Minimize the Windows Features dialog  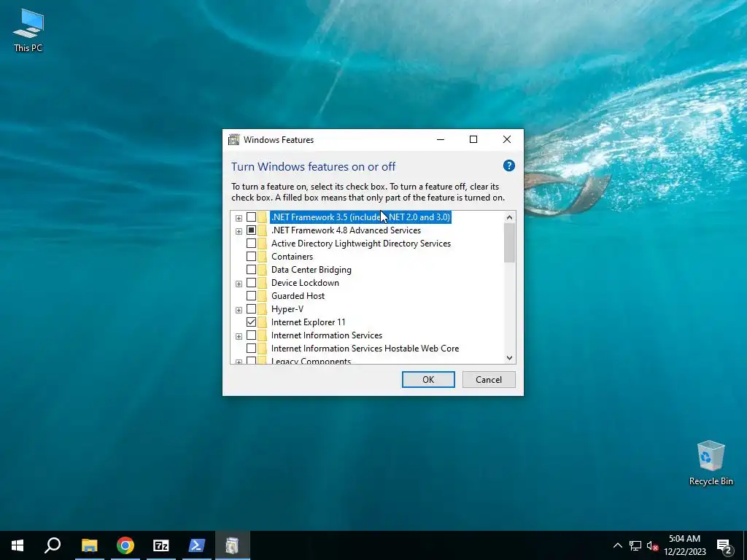coord(441,139)
